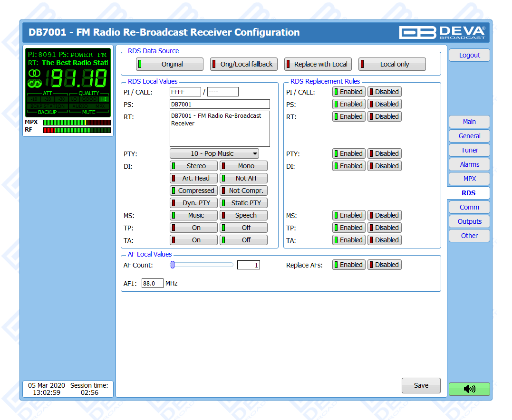Click the 91.10 frequency display
Screen dimensions: 512x420
tap(79, 78)
